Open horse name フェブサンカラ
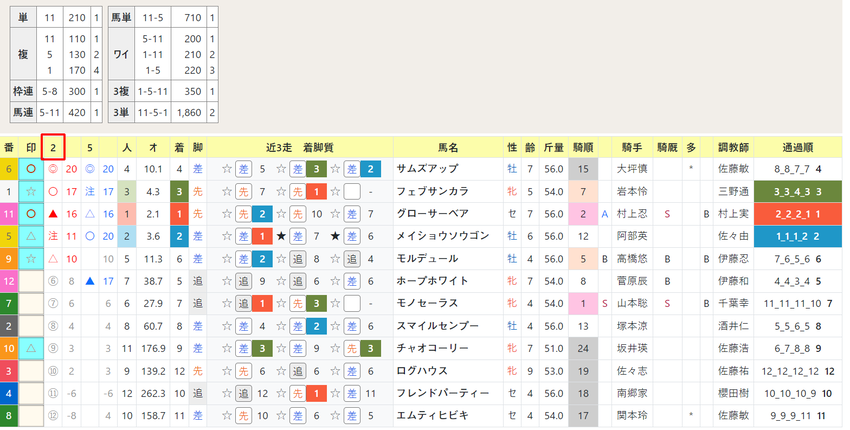 click(433, 191)
